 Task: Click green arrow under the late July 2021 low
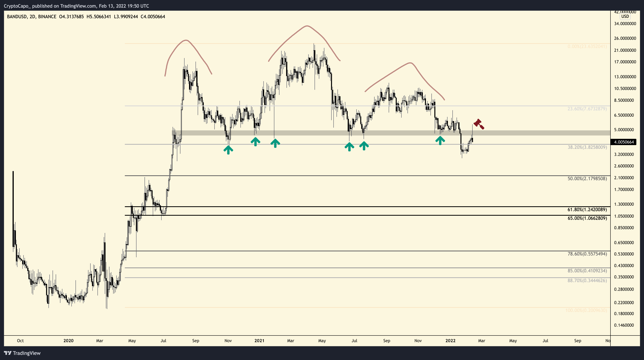point(364,145)
